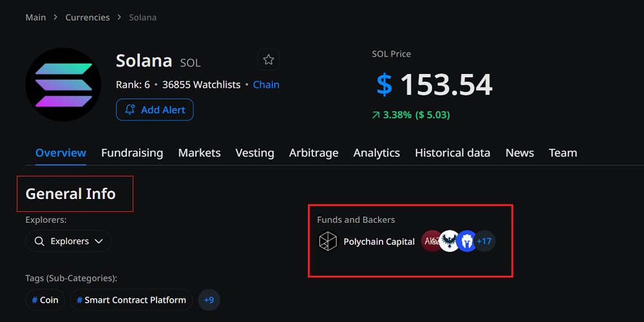
Task: Open the Chain link
Action: [266, 84]
